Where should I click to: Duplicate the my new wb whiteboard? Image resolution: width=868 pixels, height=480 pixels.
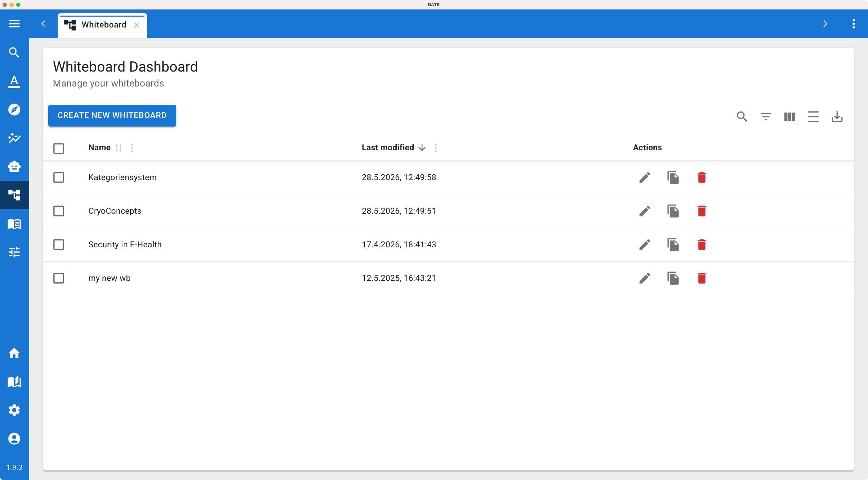coord(673,278)
